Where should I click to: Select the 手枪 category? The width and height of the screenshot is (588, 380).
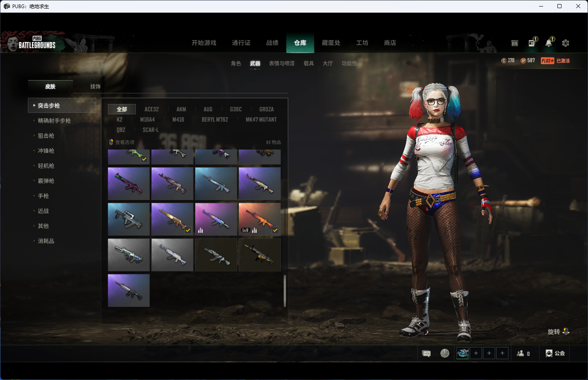(x=43, y=196)
